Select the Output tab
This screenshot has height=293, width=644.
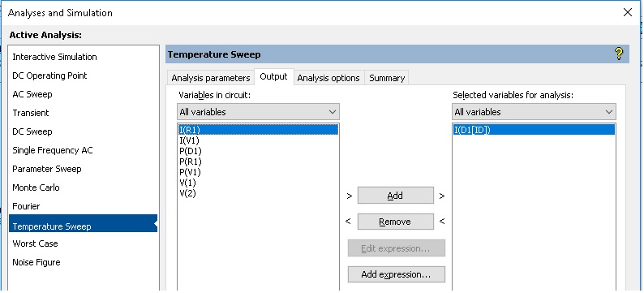[x=273, y=77]
